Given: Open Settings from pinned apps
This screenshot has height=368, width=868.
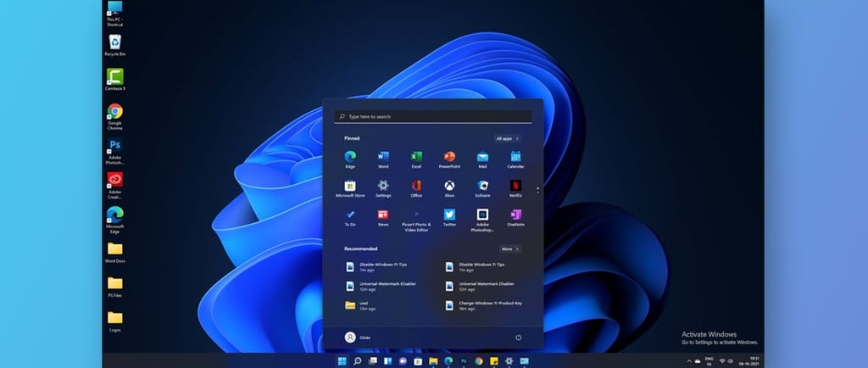Looking at the screenshot, I should [383, 188].
